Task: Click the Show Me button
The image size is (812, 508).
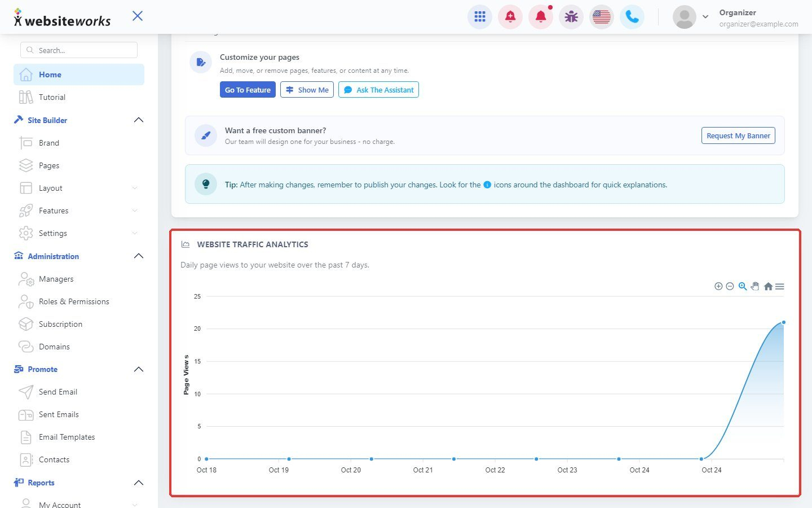Action: [307, 90]
